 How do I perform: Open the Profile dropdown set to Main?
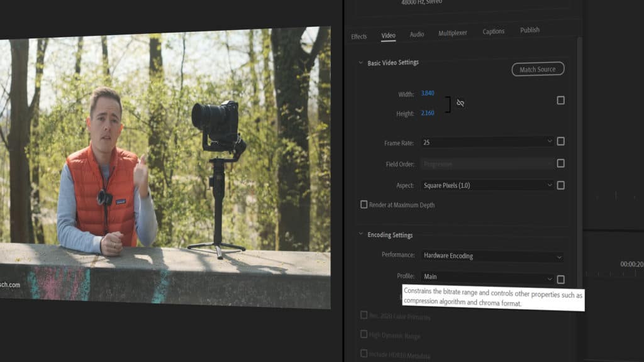click(487, 277)
